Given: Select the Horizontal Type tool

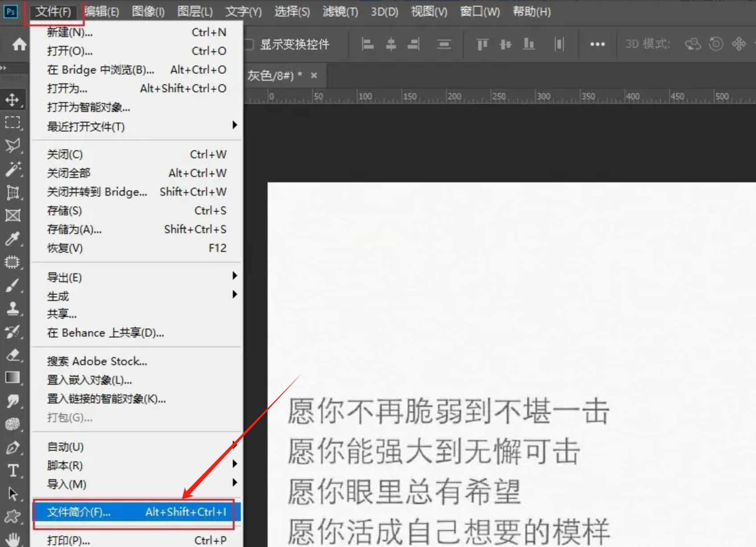Looking at the screenshot, I should pyautogui.click(x=12, y=470).
